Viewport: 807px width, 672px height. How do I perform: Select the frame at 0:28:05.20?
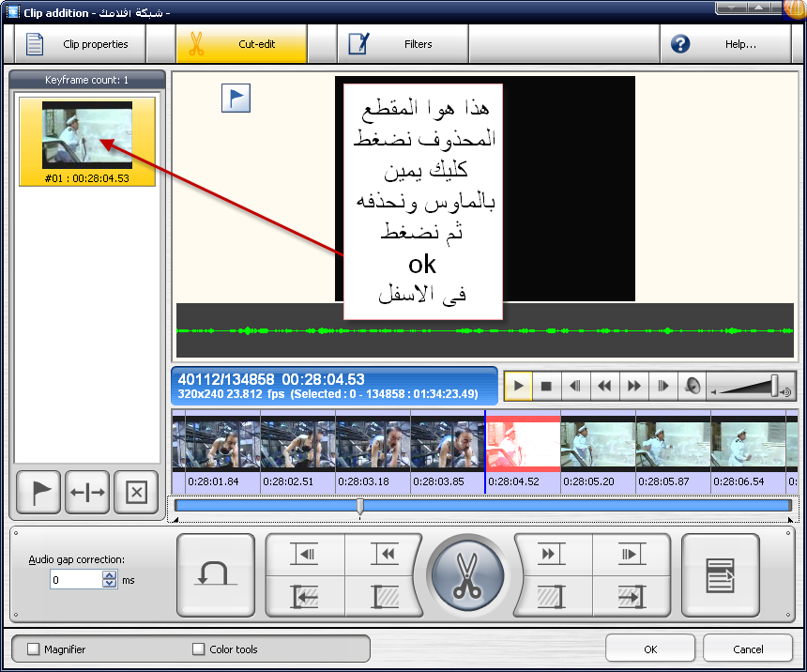[598, 452]
